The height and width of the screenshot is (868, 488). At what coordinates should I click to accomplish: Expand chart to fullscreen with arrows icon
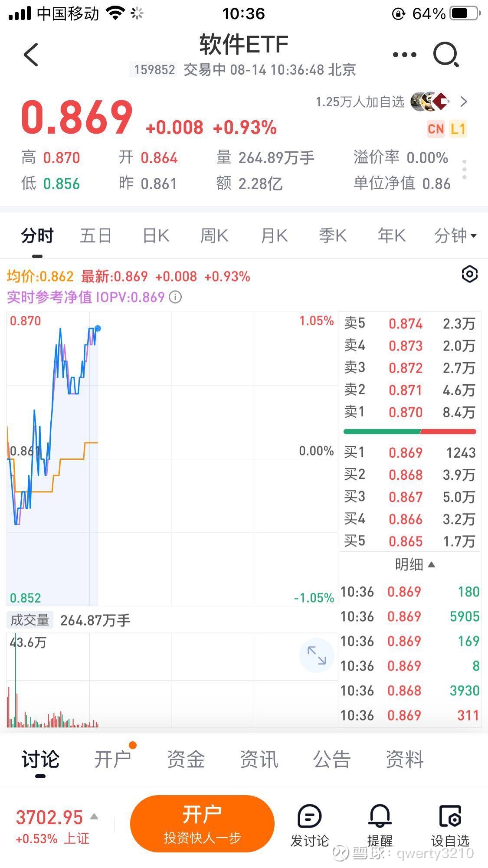click(x=317, y=655)
